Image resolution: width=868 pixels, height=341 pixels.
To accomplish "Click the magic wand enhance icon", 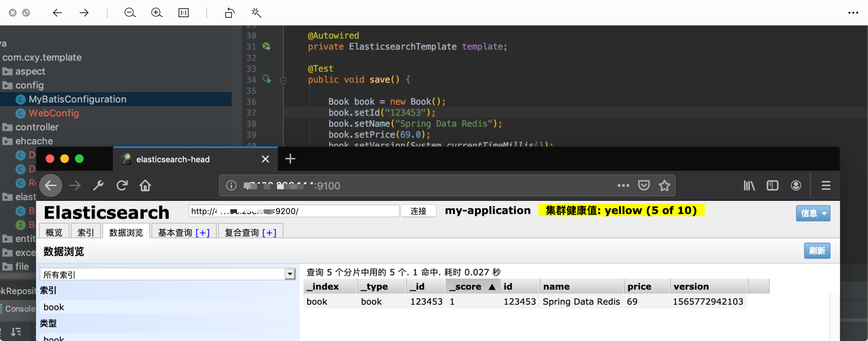I will point(256,13).
